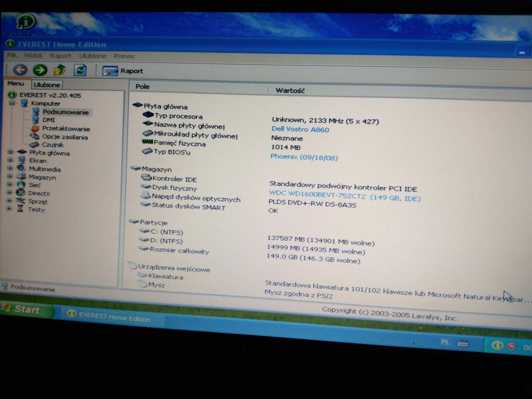Click the Sieć network icon
The width and height of the screenshot is (532, 399).
point(21,184)
